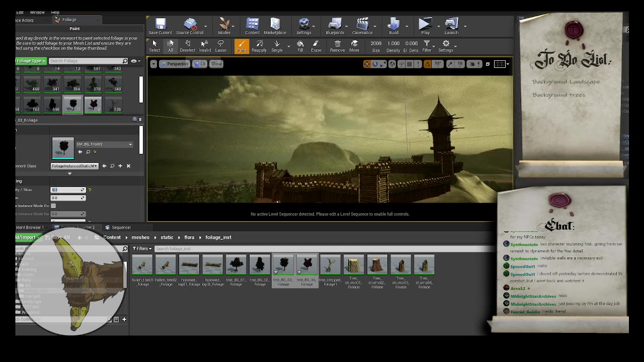
Task: Open the SM_BG_Tree03 mesh dropdown
Action: (104, 144)
